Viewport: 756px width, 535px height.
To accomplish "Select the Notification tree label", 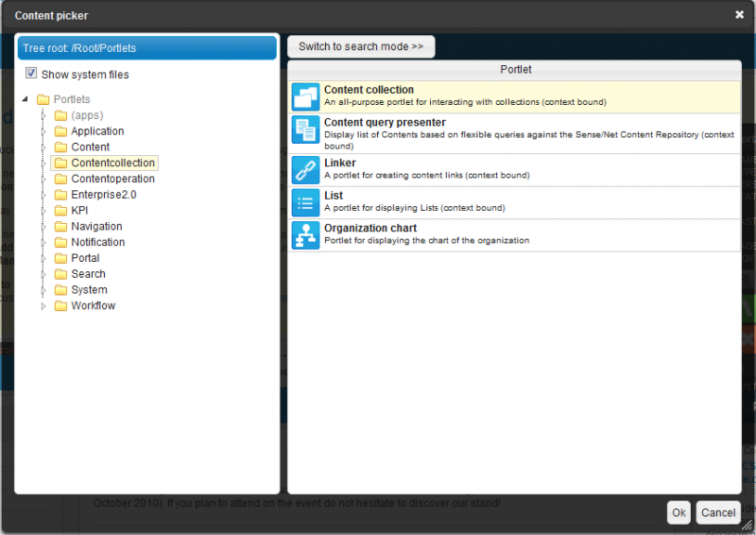I will [x=98, y=242].
